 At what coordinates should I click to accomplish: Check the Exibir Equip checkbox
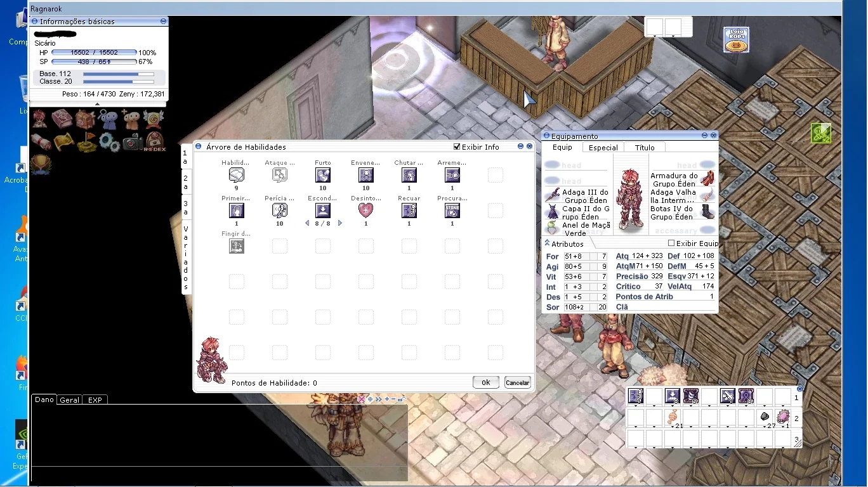click(x=671, y=243)
